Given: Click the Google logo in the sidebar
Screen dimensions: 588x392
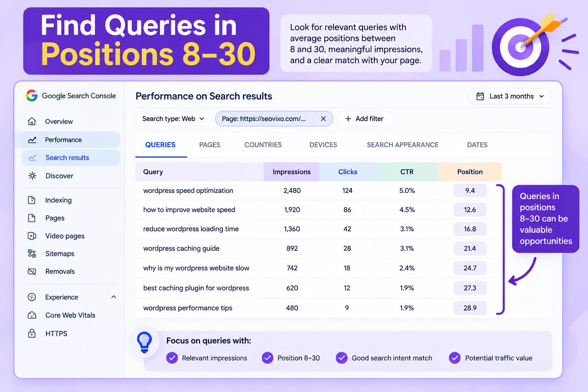Looking at the screenshot, I should pos(32,95).
